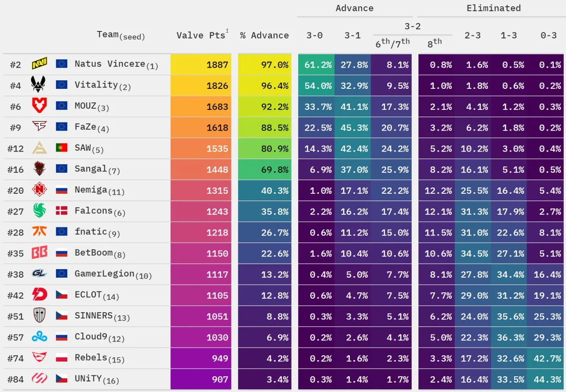This screenshot has width=566, height=392.
Task: Click the 42.7% cell in Rebels row
Action: tap(545, 358)
